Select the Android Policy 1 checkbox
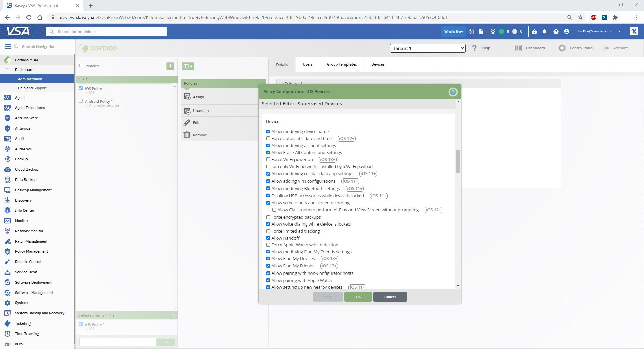 click(x=81, y=101)
